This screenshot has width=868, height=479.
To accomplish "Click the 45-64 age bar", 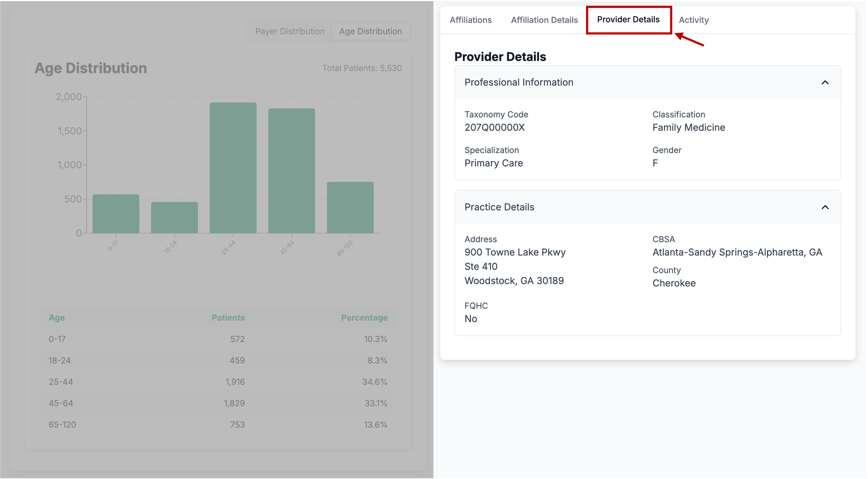I will click(x=291, y=171).
